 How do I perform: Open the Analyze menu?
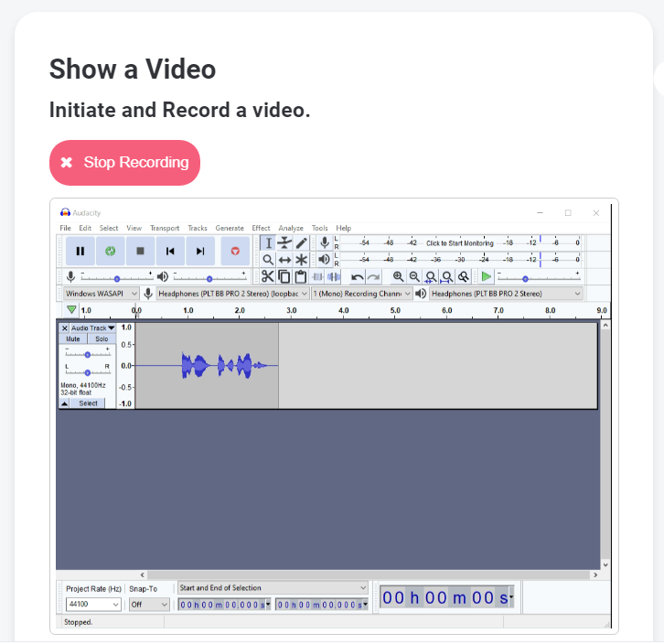(291, 228)
